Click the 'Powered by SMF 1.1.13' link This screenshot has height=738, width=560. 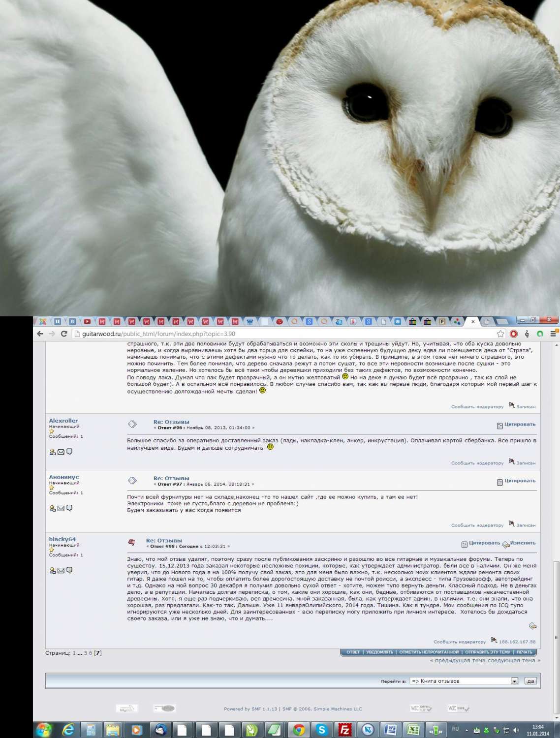tap(250, 709)
